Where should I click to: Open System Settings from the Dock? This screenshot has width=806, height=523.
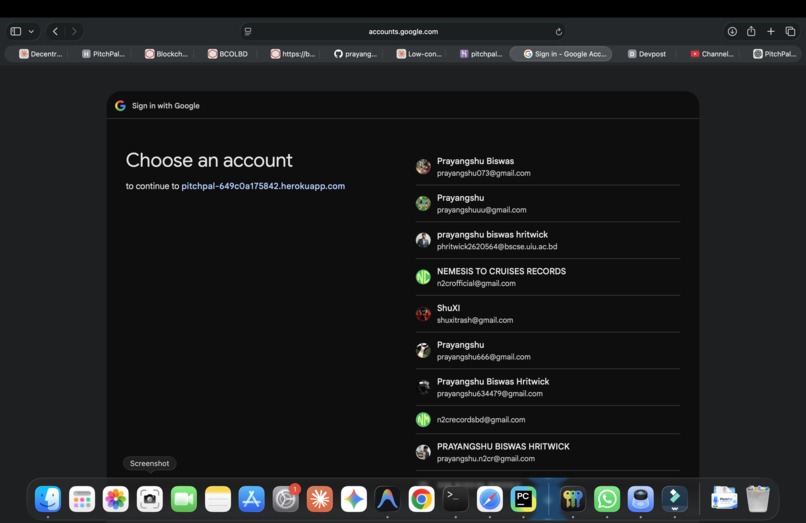coord(285,499)
